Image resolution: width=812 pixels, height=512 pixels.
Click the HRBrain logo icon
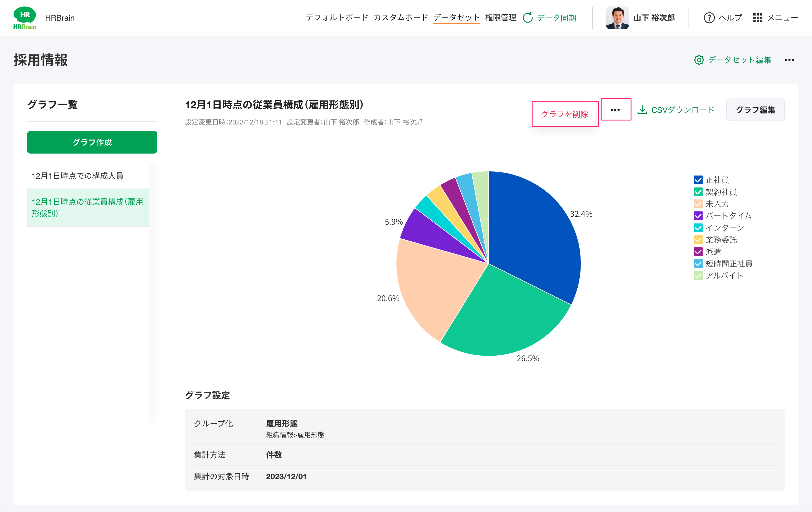24,18
